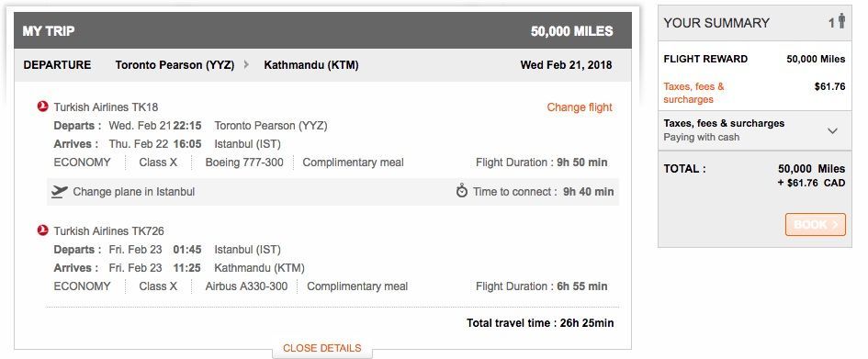Click the Total travel time text

click(540, 323)
